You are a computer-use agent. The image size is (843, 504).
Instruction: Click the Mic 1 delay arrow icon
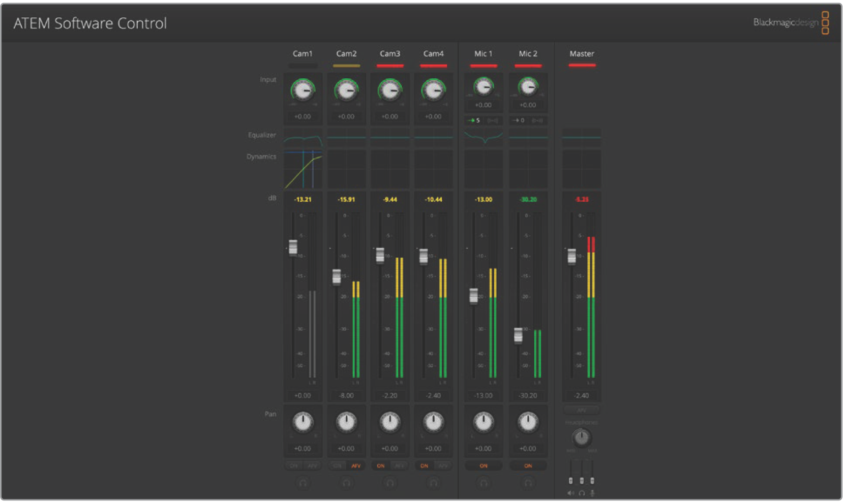click(x=472, y=120)
